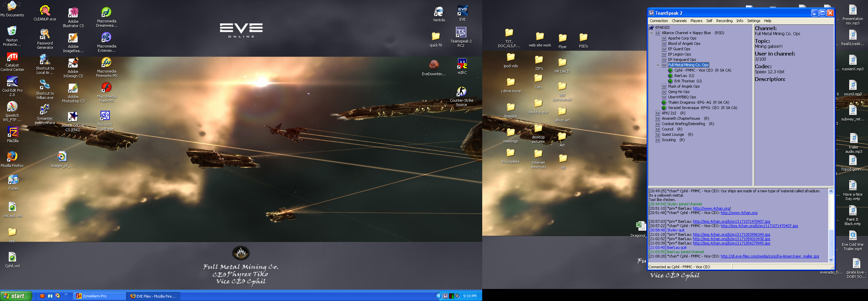Image resolution: width=868 pixels, height=301 pixels.
Task: Select the iTunes desktop icon
Action: coord(13,183)
